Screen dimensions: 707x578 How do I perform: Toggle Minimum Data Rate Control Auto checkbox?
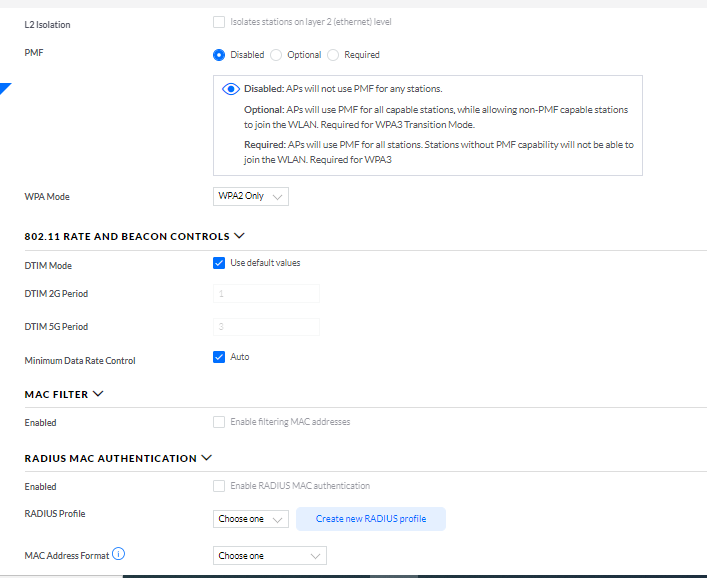[x=219, y=357]
